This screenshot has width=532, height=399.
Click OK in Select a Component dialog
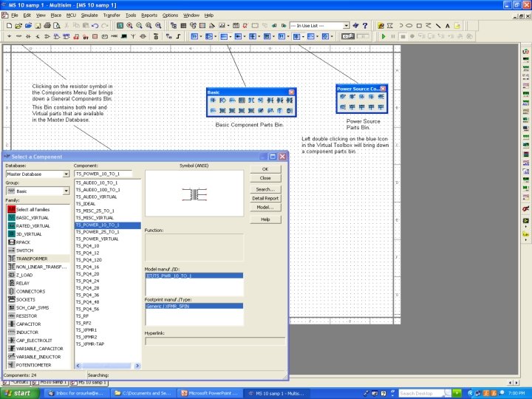[x=265, y=169]
